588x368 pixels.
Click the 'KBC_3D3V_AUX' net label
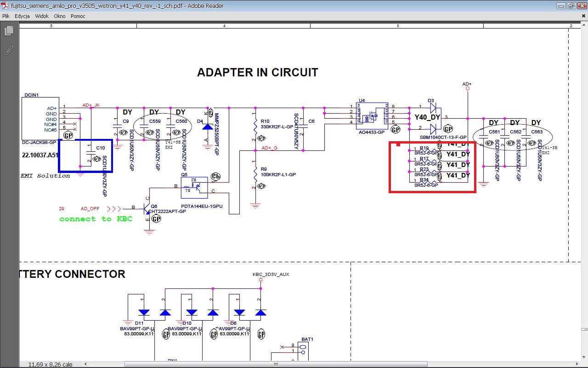point(271,275)
